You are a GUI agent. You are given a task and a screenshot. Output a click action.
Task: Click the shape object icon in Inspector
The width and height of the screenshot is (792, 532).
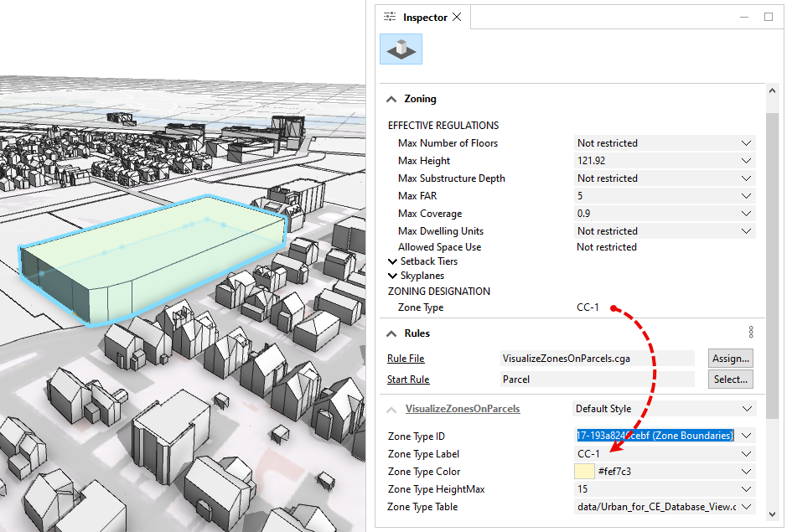[x=401, y=49]
